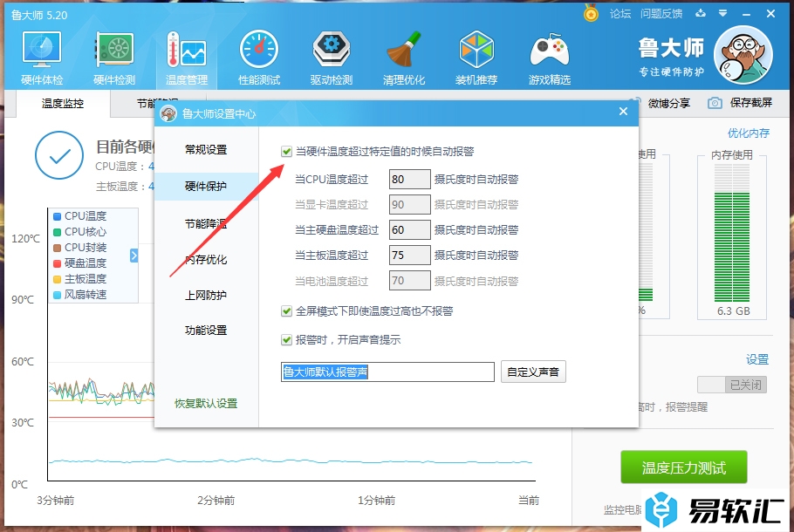
Task: Click 恢复默认设置 link
Action: click(206, 404)
